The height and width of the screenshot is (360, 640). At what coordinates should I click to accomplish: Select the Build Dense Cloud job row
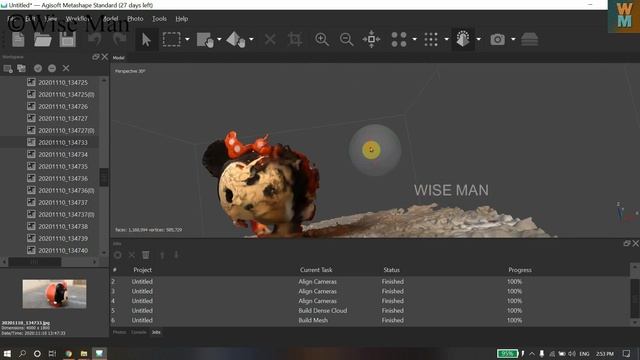coord(370,311)
